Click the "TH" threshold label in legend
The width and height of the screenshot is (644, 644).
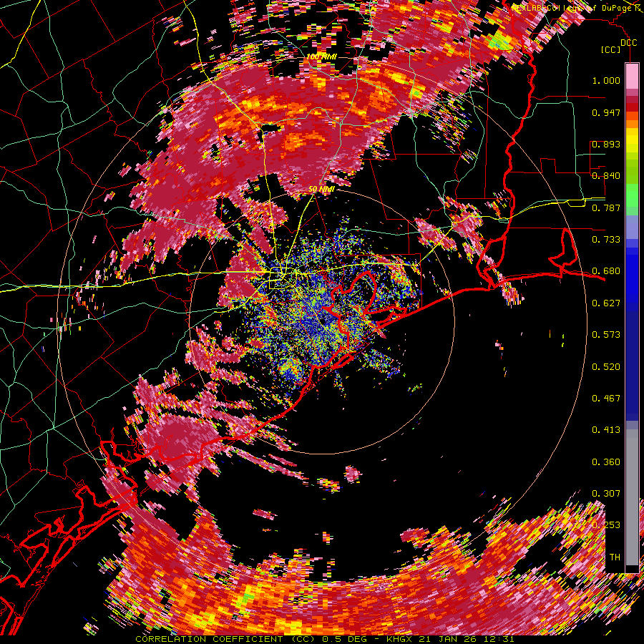tap(615, 557)
